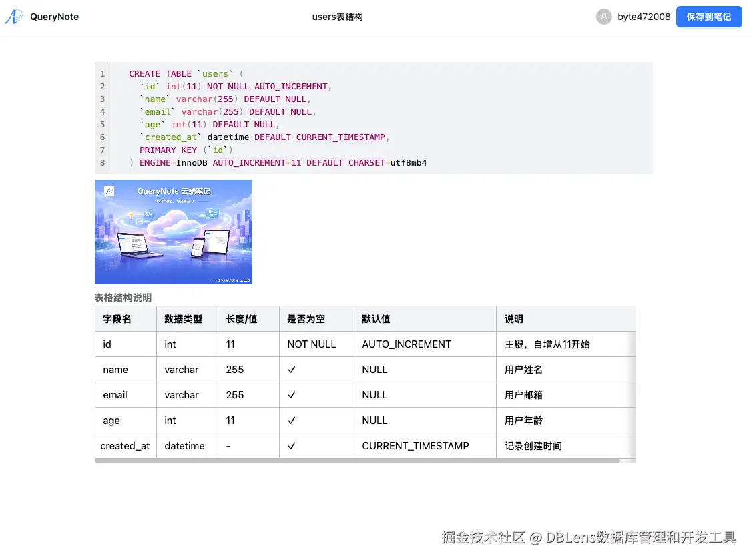This screenshot has width=751, height=560.
Task: Click the int type cell in age row
Action: point(188,421)
